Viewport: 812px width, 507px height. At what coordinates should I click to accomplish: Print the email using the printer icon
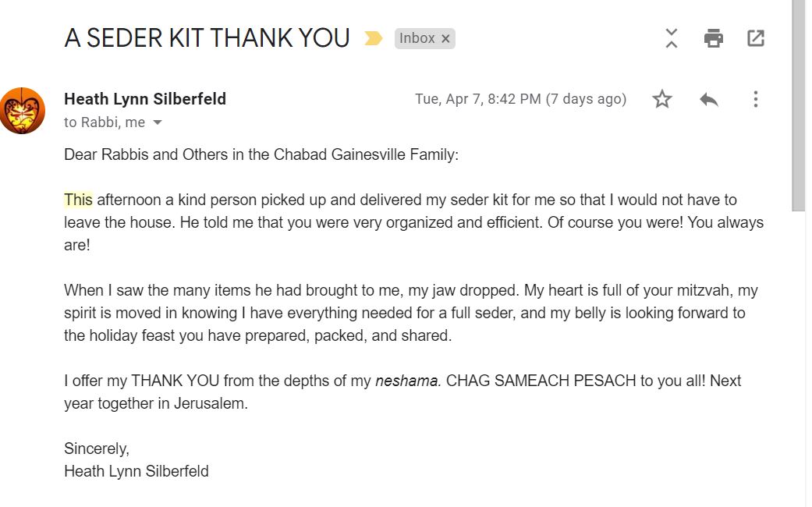point(713,38)
